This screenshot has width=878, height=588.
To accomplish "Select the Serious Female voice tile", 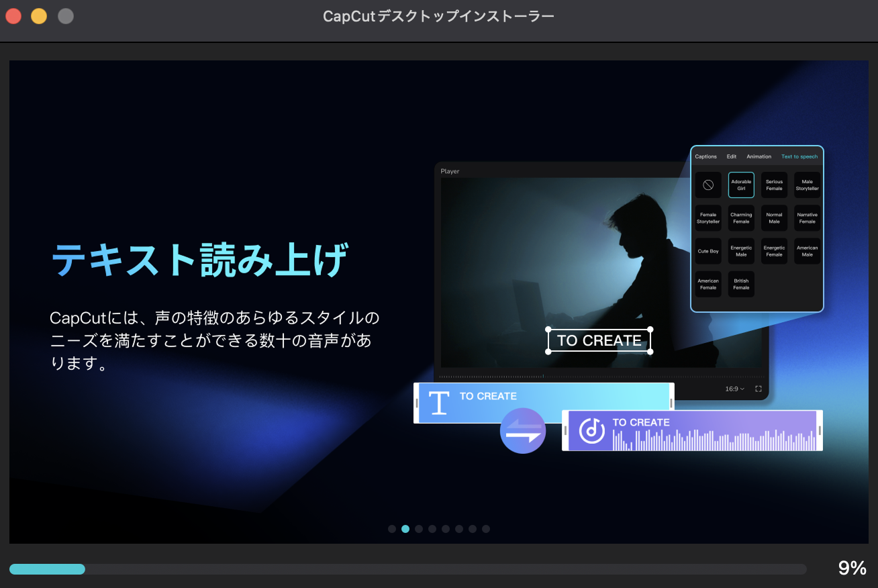I will tap(774, 185).
